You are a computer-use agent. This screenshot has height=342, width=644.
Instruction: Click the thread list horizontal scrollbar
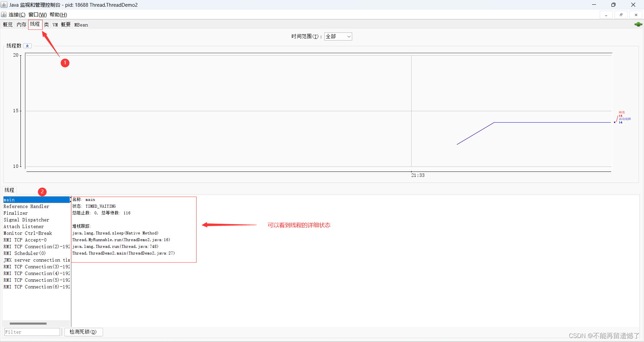(28, 324)
